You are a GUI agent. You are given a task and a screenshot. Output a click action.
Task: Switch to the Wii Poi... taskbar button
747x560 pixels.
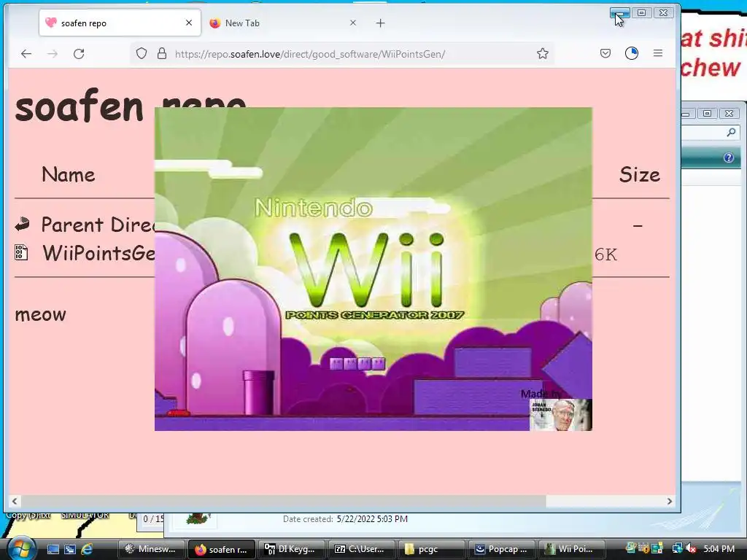571,549
